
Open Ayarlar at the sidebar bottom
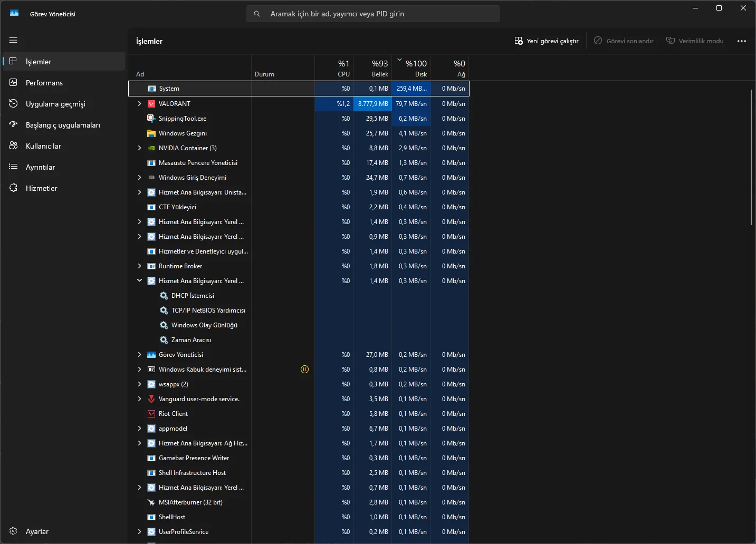[x=64, y=531]
